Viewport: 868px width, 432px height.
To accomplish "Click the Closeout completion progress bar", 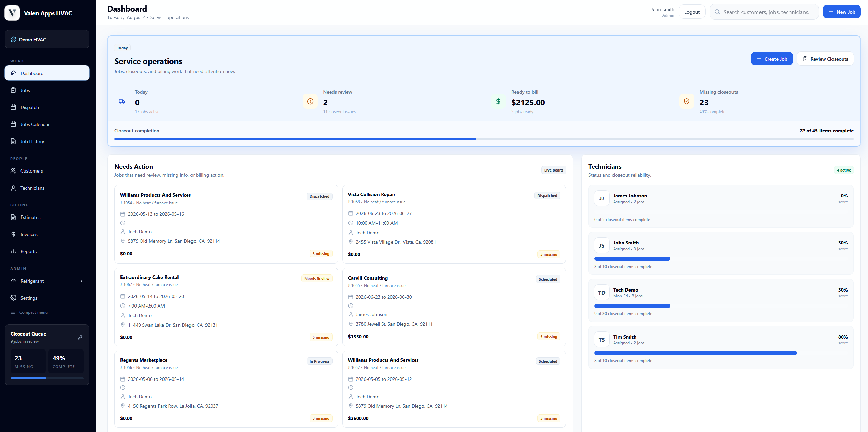I will tap(484, 139).
